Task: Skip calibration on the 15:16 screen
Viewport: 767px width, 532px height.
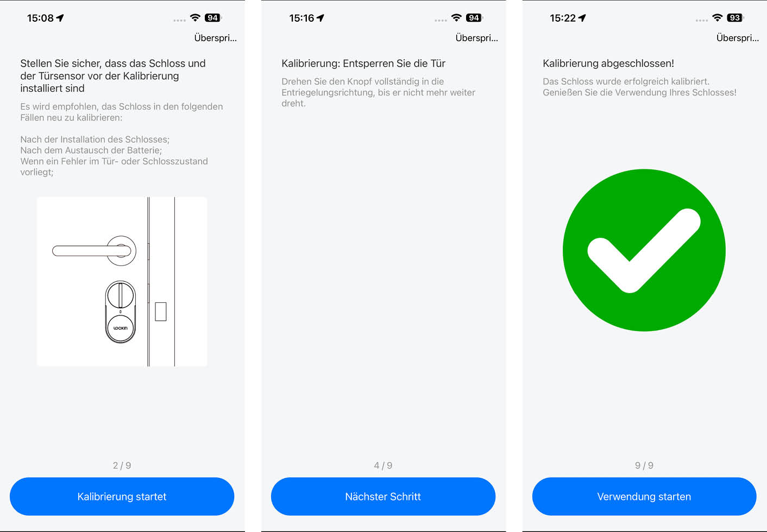Action: [477, 38]
